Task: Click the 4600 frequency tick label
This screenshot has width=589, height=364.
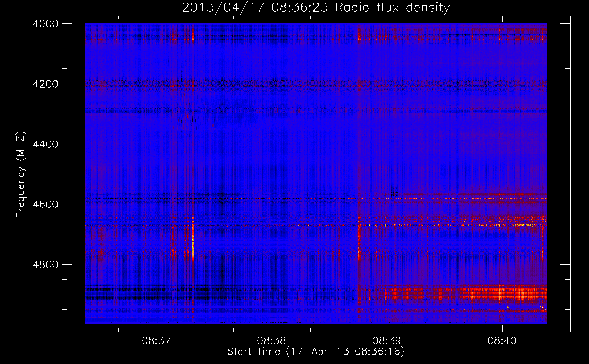Action: (x=46, y=204)
